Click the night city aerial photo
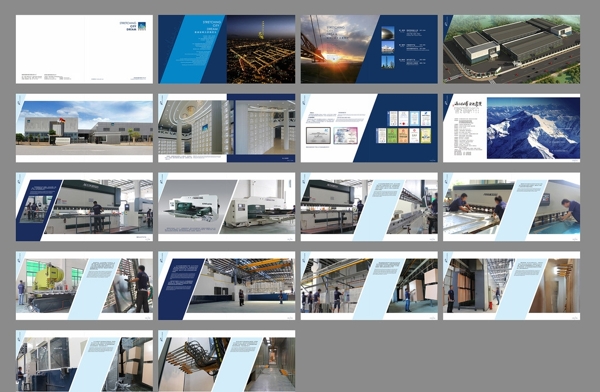Screen dimensions: 600x392 pyautogui.click(x=261, y=49)
